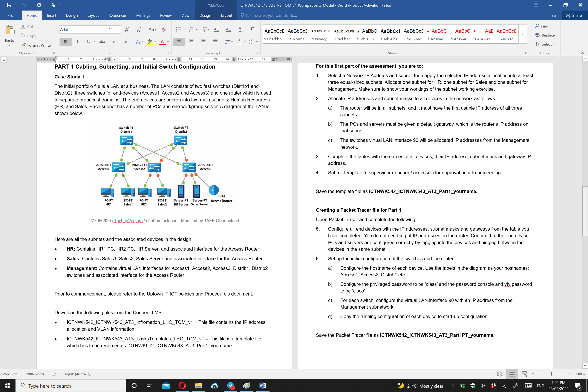Decrease font size with Shrink Font
588x392 pixels.
point(139,29)
